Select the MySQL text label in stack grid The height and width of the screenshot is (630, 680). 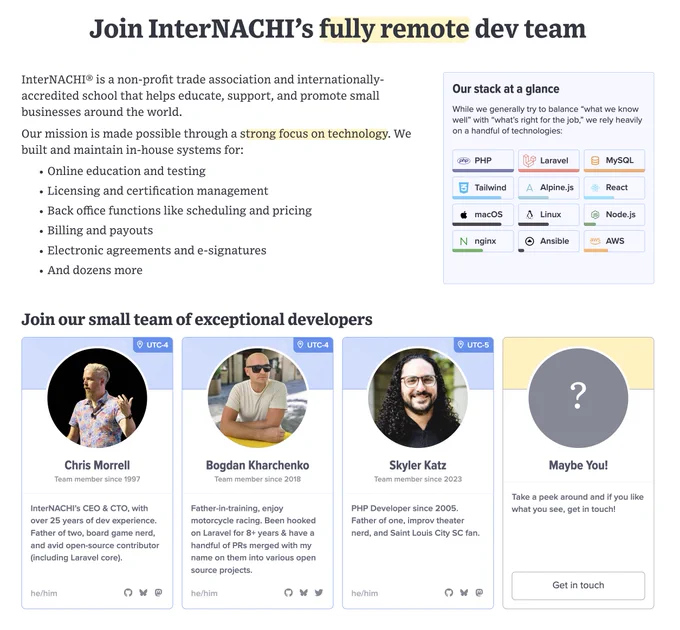(x=619, y=160)
